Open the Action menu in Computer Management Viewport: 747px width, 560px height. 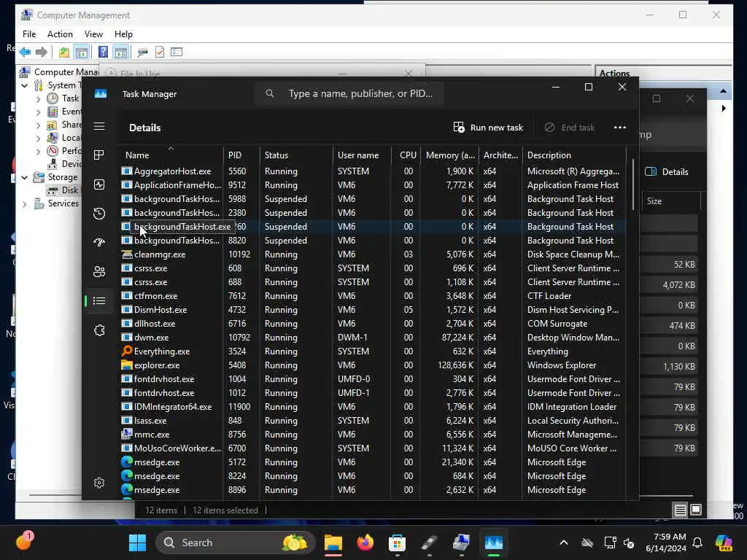click(60, 34)
